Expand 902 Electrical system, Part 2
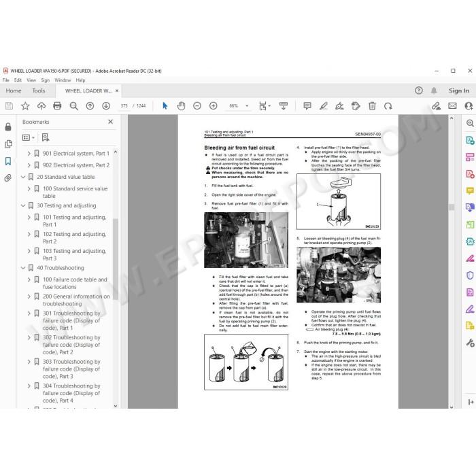The height and width of the screenshot is (476, 476). point(29,165)
